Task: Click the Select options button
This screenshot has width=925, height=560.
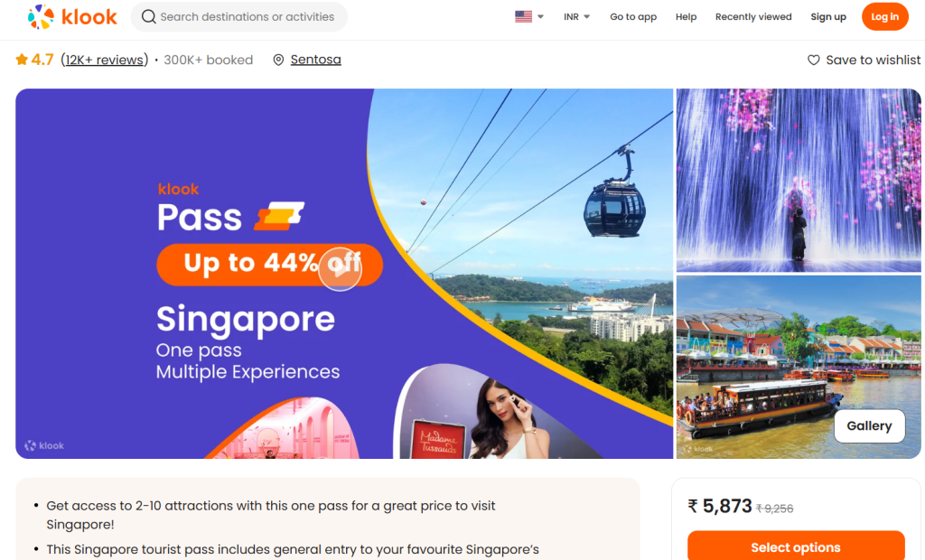Action: click(x=795, y=546)
